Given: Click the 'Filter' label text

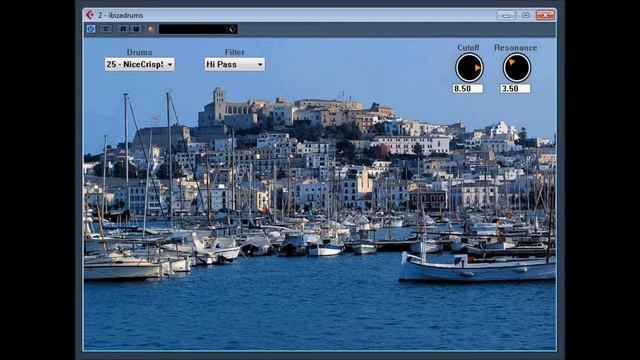Looking at the screenshot, I should click(x=235, y=52).
